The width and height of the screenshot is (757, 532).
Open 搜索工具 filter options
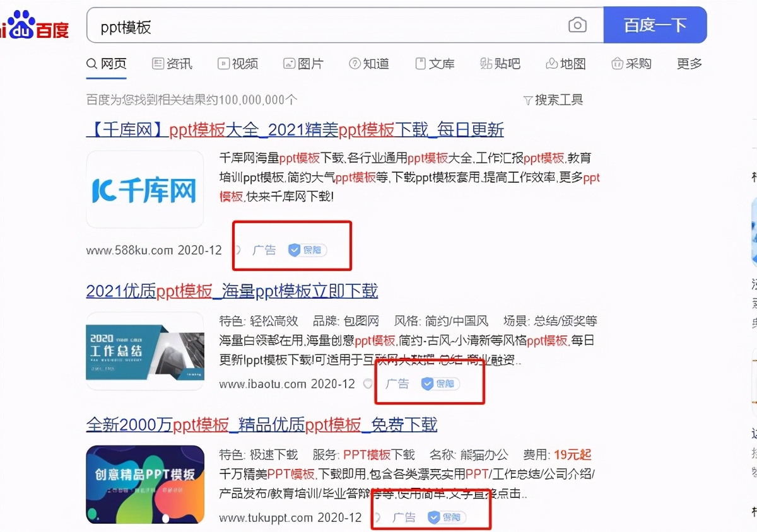tap(553, 100)
